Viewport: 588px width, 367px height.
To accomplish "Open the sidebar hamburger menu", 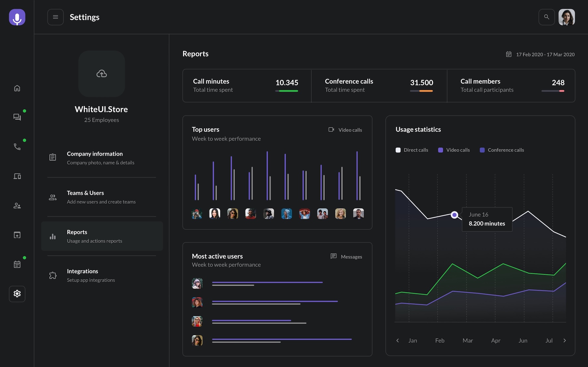I will pos(55,17).
